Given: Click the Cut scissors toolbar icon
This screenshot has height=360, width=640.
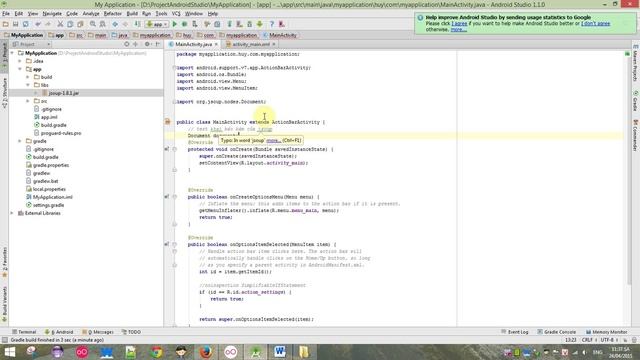Looking at the screenshot, I should pos(60,24).
